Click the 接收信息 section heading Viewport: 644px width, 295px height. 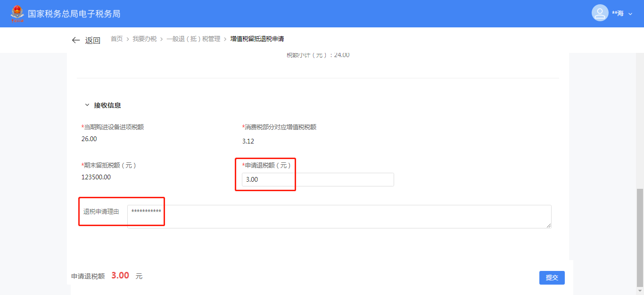pyautogui.click(x=107, y=105)
